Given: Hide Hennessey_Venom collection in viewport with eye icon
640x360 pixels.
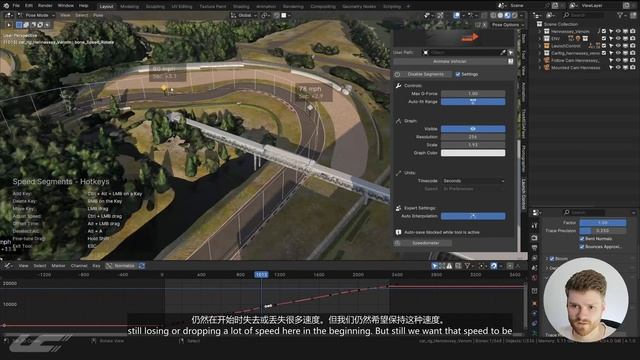Looking at the screenshot, I should (x=618, y=31).
